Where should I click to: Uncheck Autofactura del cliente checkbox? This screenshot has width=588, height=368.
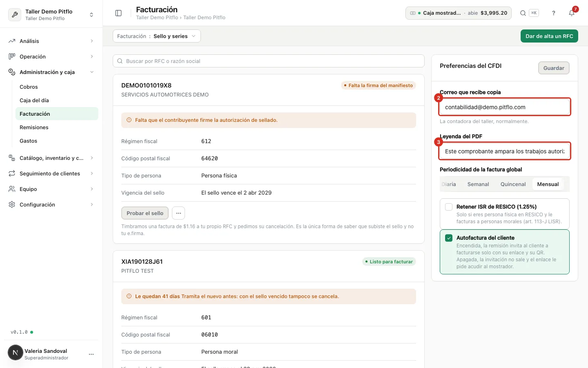click(x=449, y=238)
